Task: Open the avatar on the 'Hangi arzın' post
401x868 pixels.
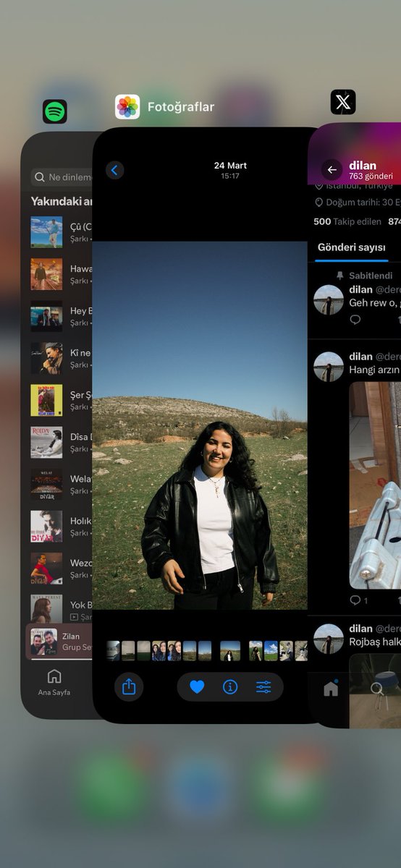Action: [x=329, y=367]
